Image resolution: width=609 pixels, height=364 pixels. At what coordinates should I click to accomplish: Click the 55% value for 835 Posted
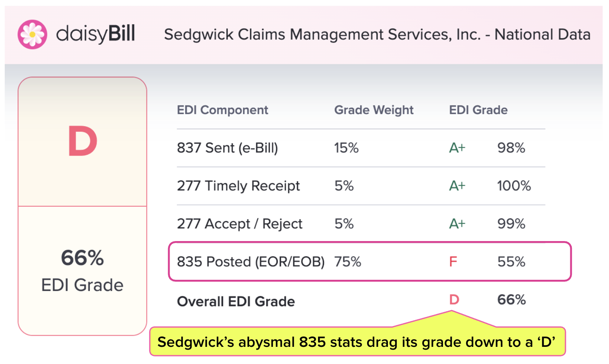(511, 262)
